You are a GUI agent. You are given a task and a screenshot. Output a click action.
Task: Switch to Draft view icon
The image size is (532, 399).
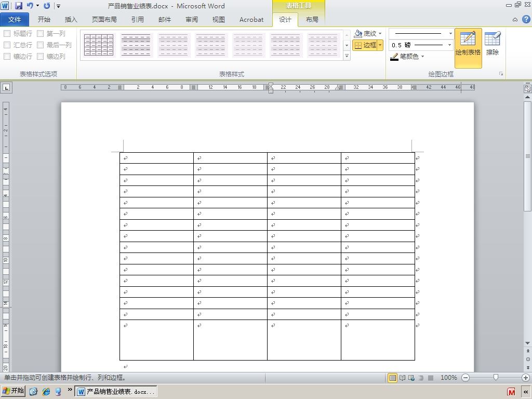[431, 378]
